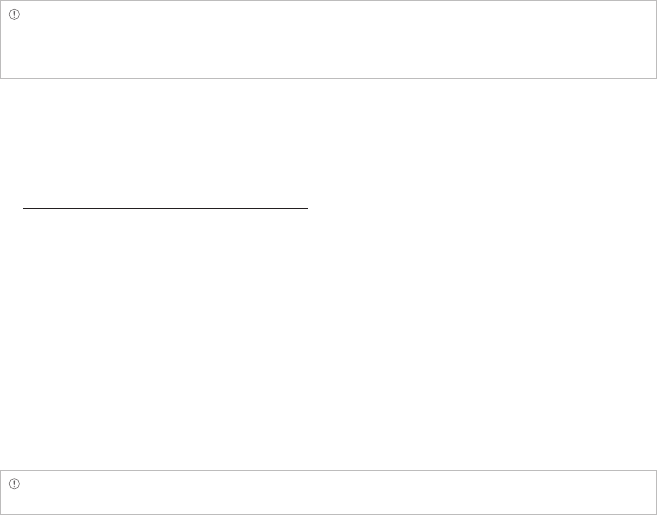Click the info icon in the top notice box
Viewport: 657px width, 515px height.
(x=15, y=16)
